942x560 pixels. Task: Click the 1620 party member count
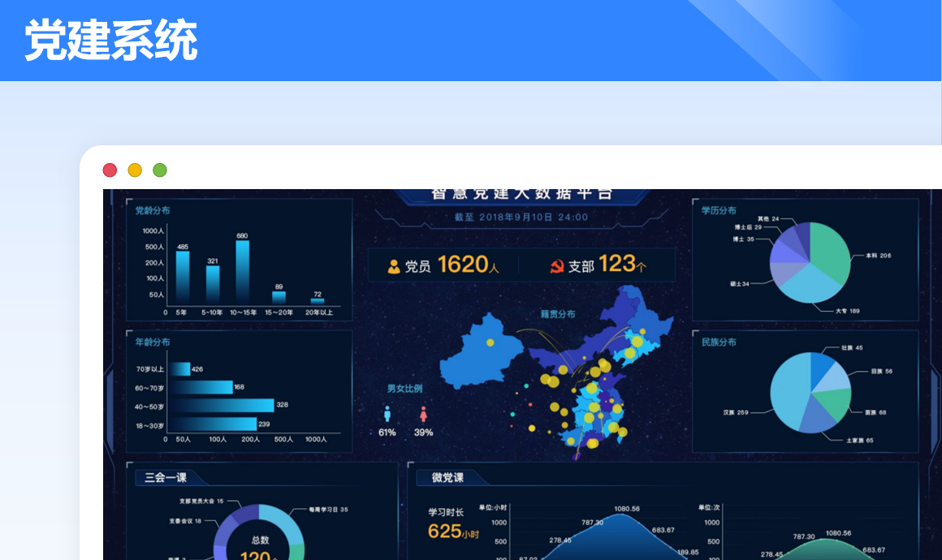tap(463, 265)
